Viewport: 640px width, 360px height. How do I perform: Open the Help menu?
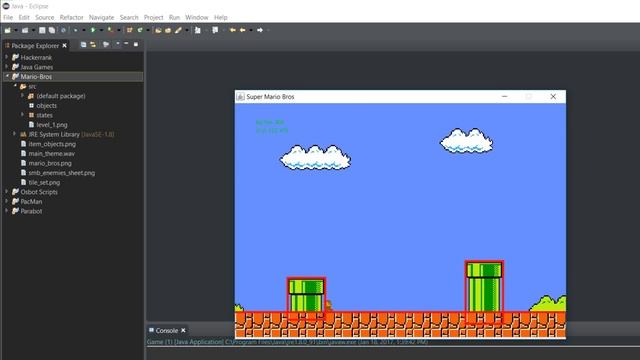[221, 18]
